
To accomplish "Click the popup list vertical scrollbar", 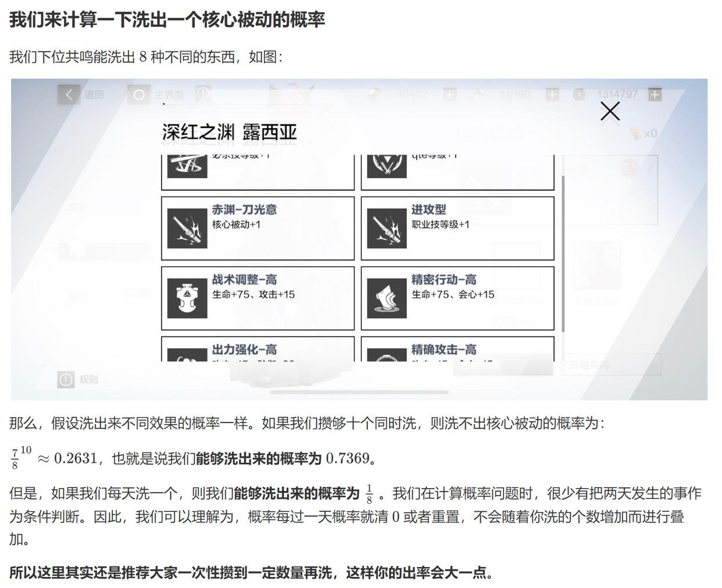I will tap(563, 253).
